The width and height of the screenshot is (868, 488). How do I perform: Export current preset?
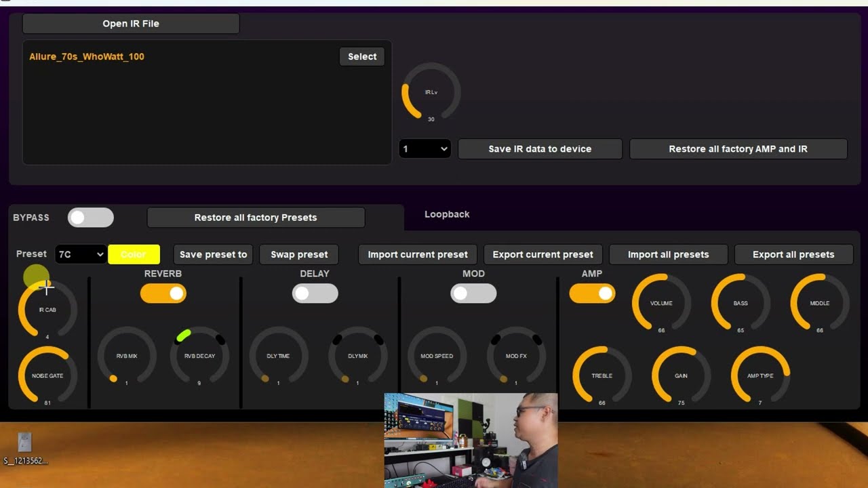tap(542, 254)
